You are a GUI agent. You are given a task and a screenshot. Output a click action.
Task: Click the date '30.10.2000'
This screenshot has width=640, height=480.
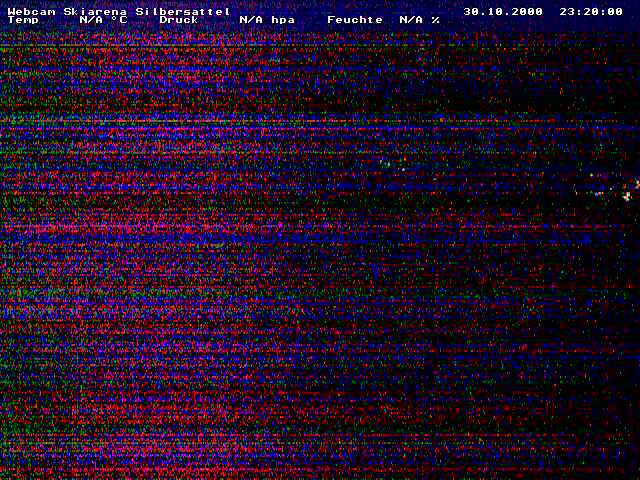503,11
